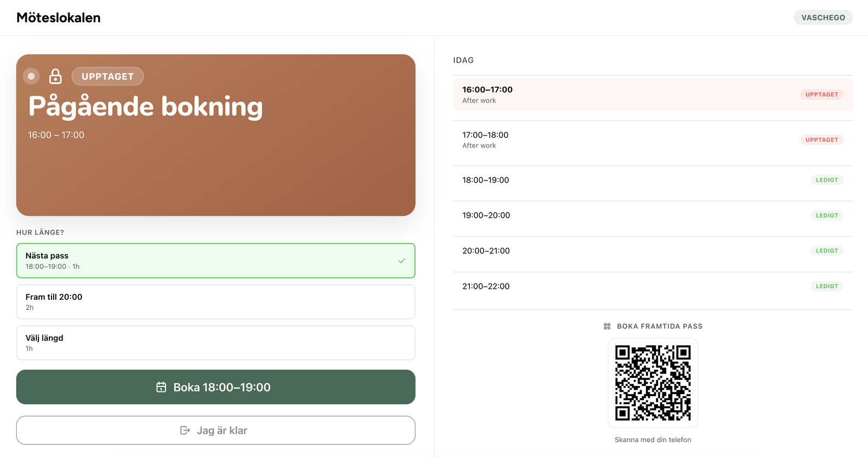Click the calendar icon in Boka button

[161, 387]
